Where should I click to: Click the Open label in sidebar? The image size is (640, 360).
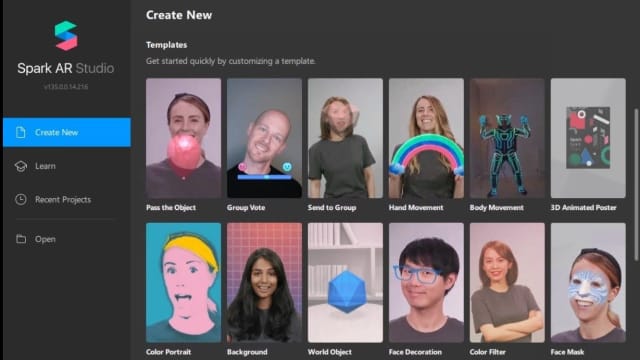[x=45, y=239]
